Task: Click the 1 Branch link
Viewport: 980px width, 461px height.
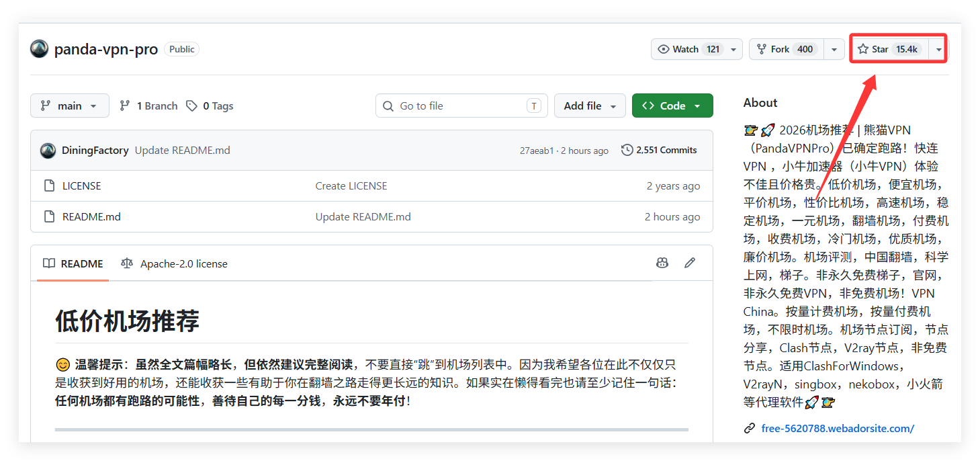Action: pyautogui.click(x=148, y=106)
